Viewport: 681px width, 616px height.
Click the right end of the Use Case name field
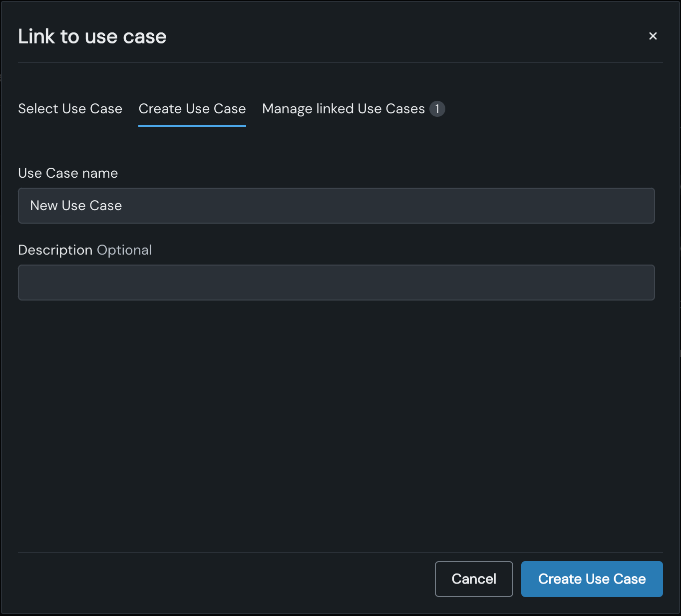(639, 206)
